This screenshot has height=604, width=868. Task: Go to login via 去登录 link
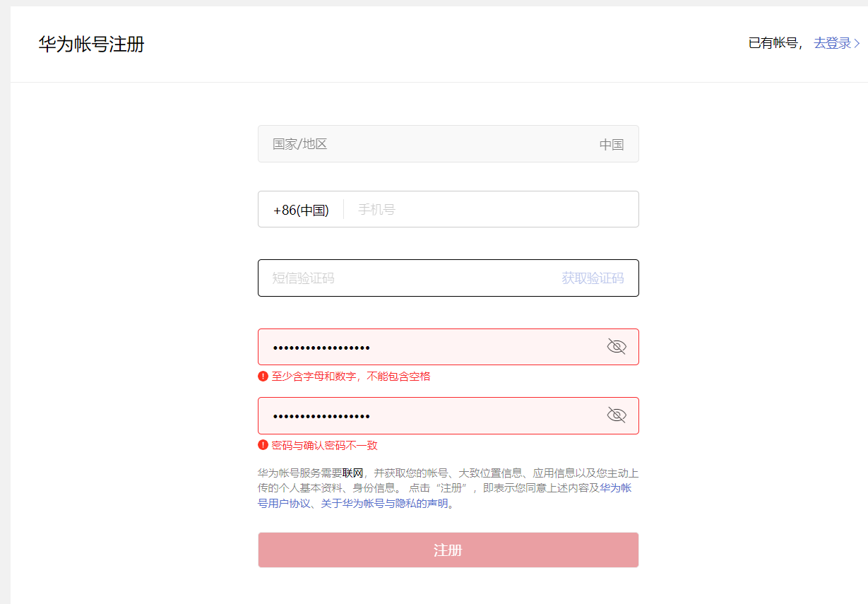coord(832,43)
